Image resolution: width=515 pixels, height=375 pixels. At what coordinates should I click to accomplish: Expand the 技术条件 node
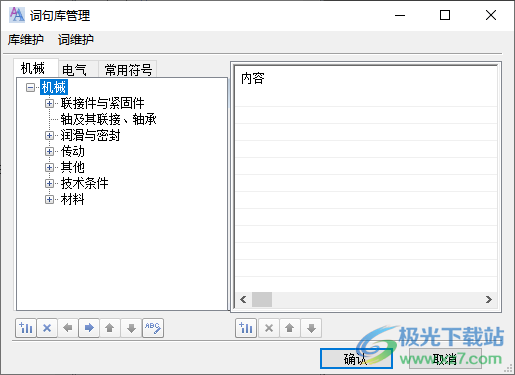tap(49, 183)
